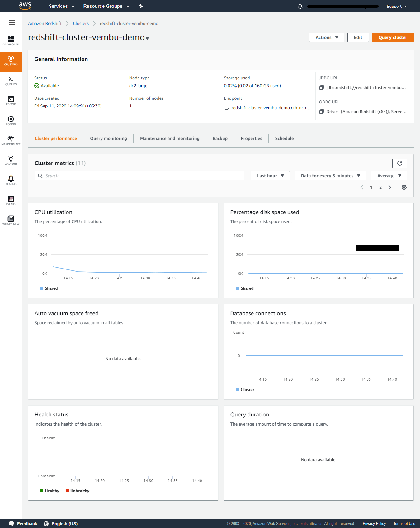The width and height of the screenshot is (420, 528).
Task: Open metrics settings gear icon
Action: [404, 187]
